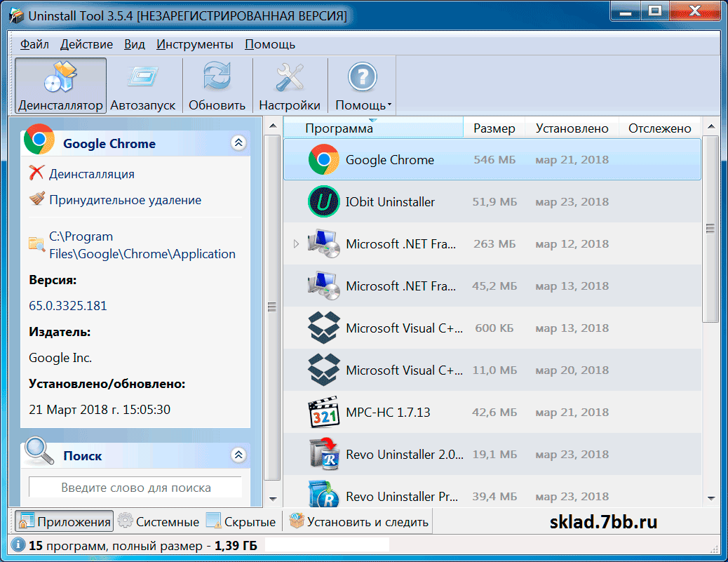Click the 42,6 МБ size cell
Image resolution: width=728 pixels, height=562 pixels.
(494, 412)
